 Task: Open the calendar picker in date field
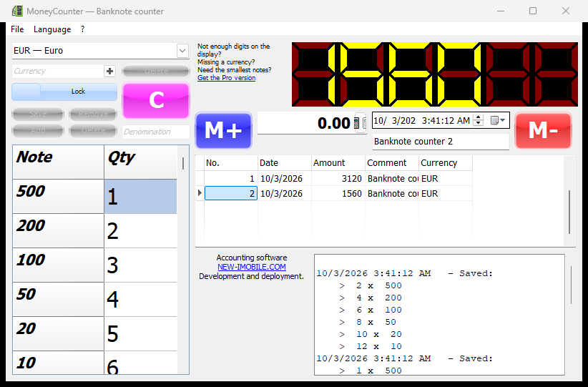[x=499, y=120]
